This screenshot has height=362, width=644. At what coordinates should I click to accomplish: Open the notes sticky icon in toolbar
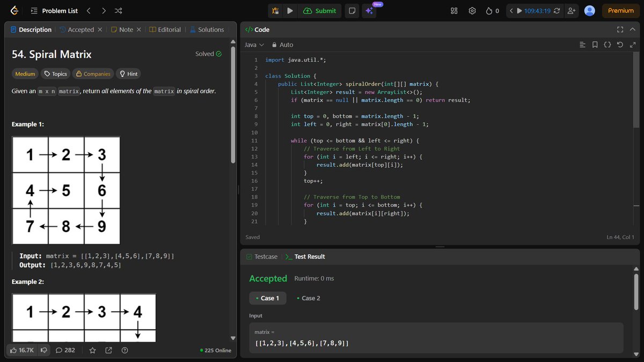[352, 11]
